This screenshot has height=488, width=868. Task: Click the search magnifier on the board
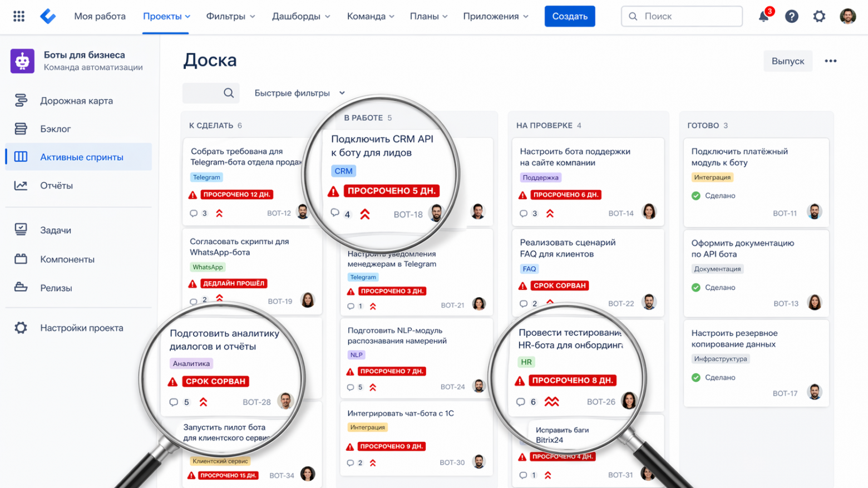point(229,93)
